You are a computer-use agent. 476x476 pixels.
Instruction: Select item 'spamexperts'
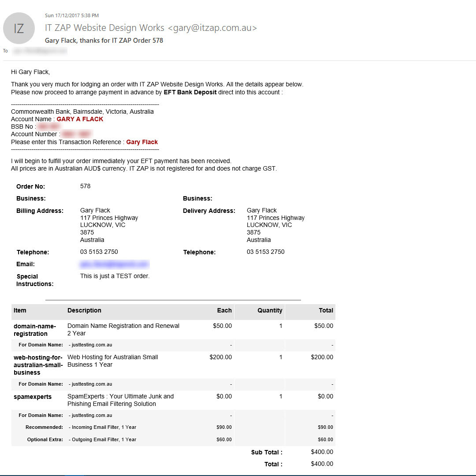33,397
